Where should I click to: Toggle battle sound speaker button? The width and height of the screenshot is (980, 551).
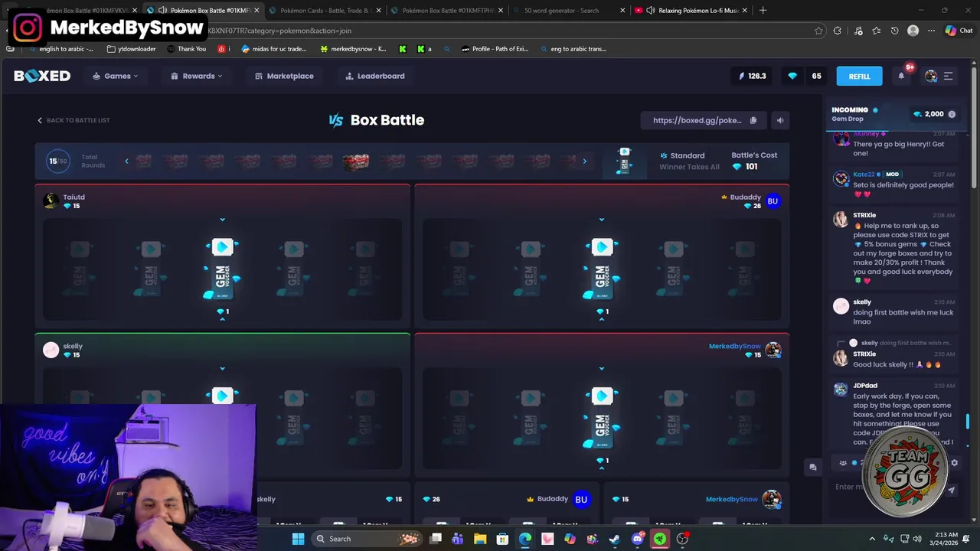pyautogui.click(x=780, y=120)
